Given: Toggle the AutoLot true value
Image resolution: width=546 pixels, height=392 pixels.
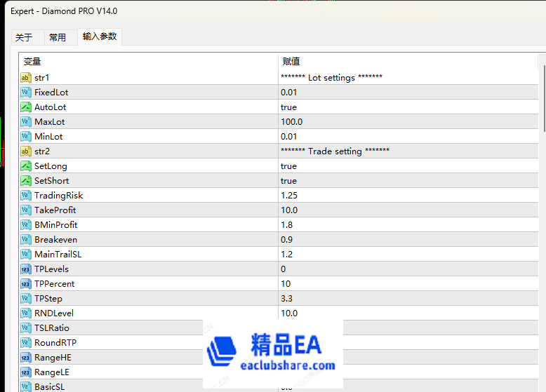Looking at the screenshot, I should 288,107.
